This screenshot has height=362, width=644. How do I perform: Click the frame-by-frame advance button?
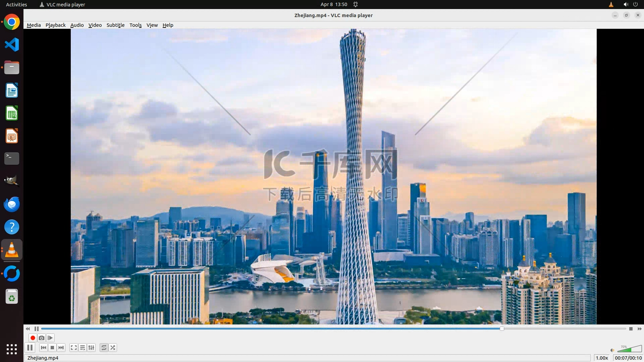point(50,338)
